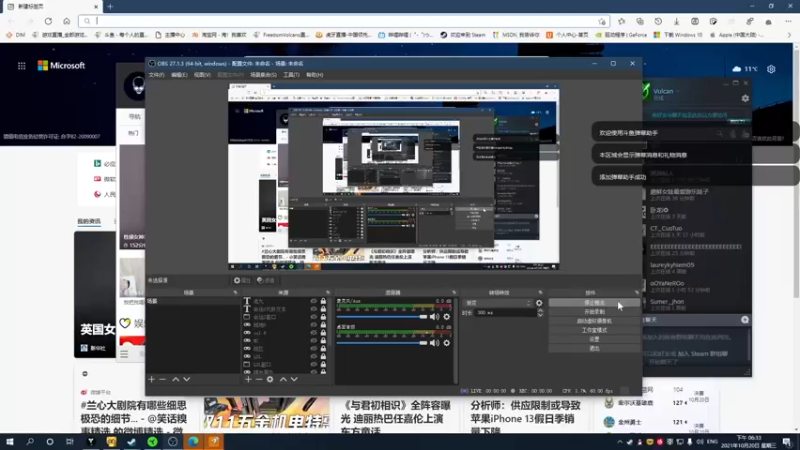800x450 pixels.
Task: Enable 工作室模式 studio mode
Action: coord(594,331)
